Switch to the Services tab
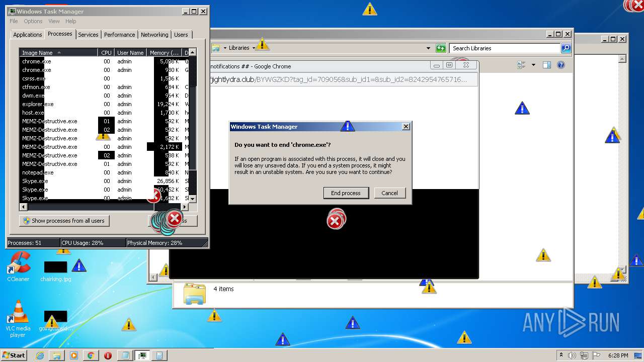 88,35
